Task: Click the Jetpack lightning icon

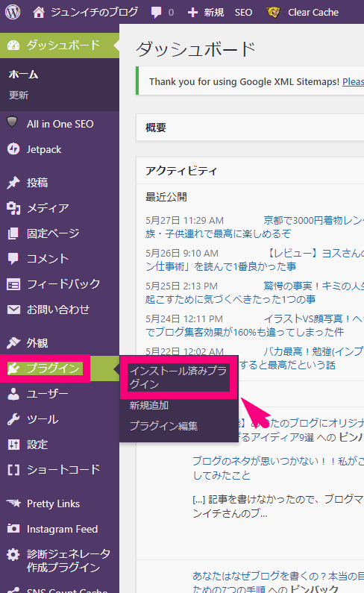Action: (13, 149)
